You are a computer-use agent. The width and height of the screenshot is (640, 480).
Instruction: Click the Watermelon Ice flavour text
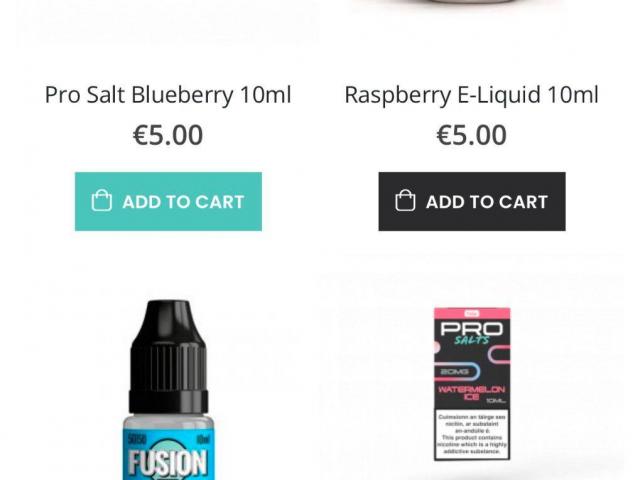point(472,392)
